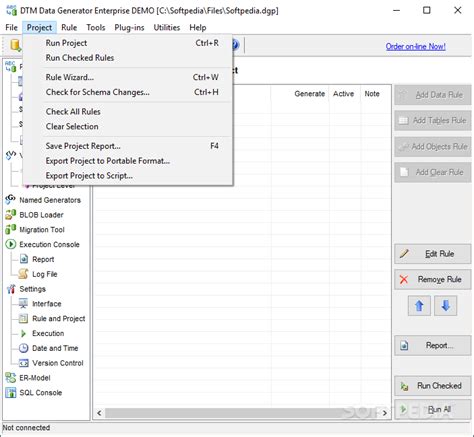This screenshot has width=474, height=437.
Task: Click the Date and Time clock icon
Action: [23, 348]
